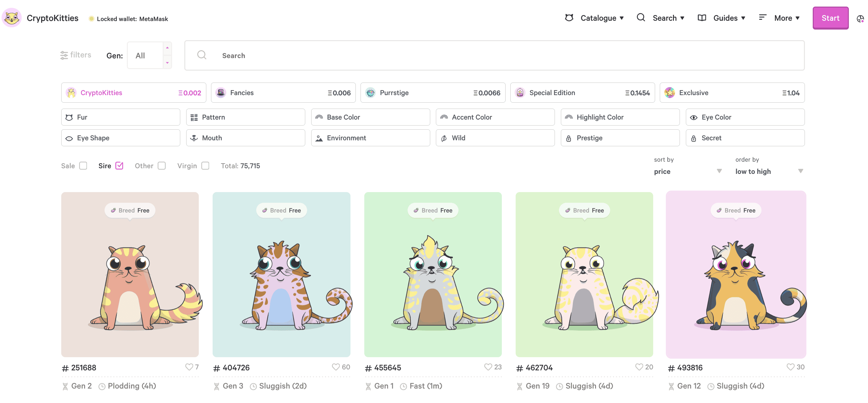Click the heart icon on kitty 404726
Image resolution: width=868 pixels, height=403 pixels.
tap(335, 367)
